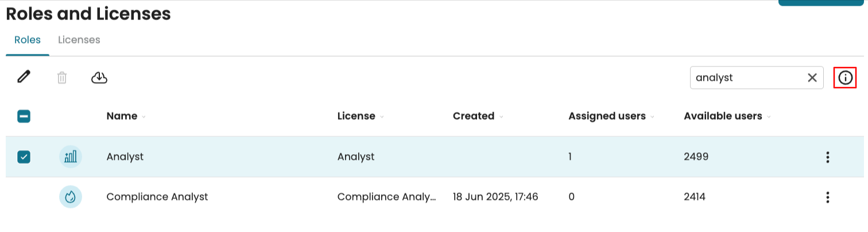Sort by Assigned users column arrow
Viewport: 868px width, 232px height.
click(x=652, y=117)
